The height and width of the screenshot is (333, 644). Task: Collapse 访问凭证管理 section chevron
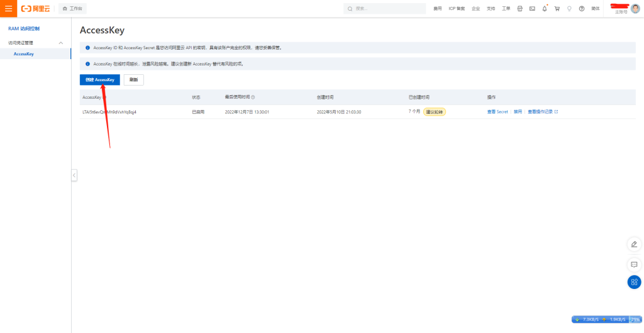pos(61,43)
